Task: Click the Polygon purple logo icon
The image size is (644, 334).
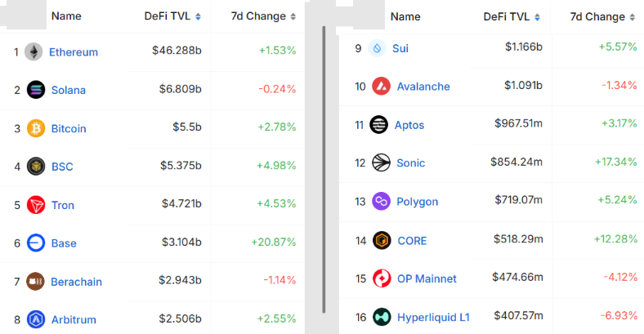Action: coord(381,202)
